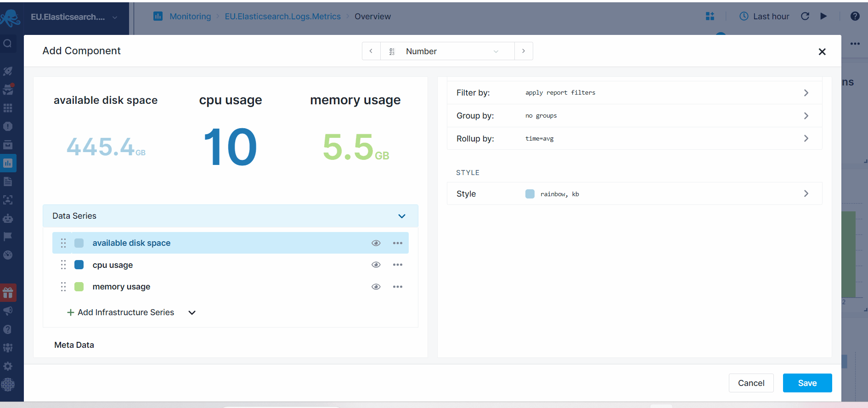
Task: Open the alerts exclamation icon in sidebar
Action: [x=8, y=126]
